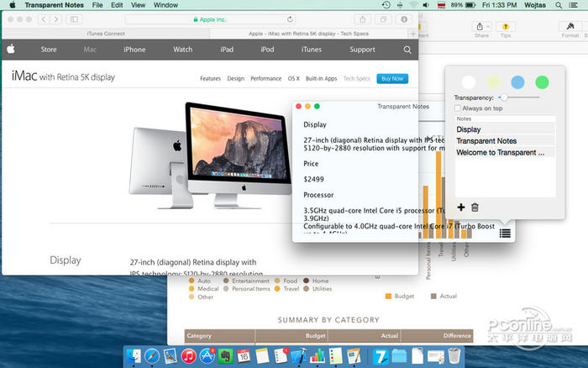Viewport: 588px width, 368px height.
Task: Click Safari share button
Action: click(x=363, y=19)
